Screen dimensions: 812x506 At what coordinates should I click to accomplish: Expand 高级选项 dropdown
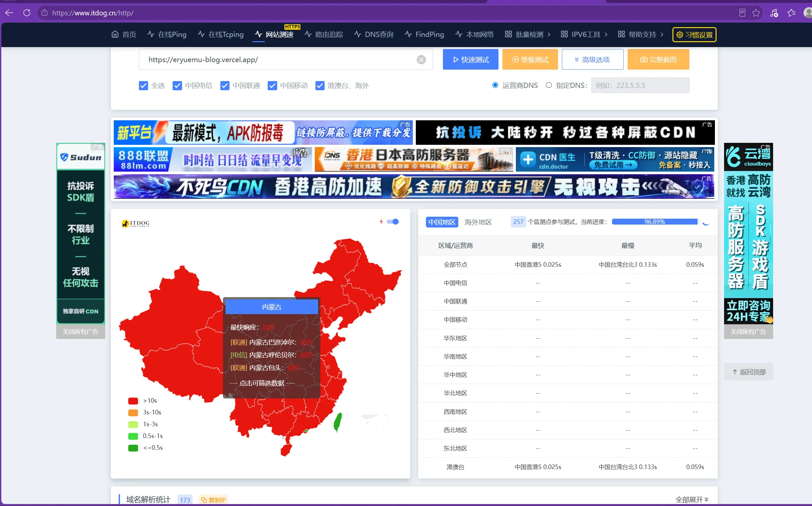click(592, 59)
